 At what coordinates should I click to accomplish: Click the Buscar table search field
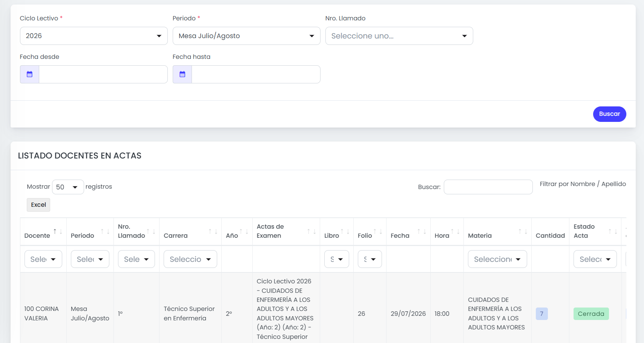488,187
